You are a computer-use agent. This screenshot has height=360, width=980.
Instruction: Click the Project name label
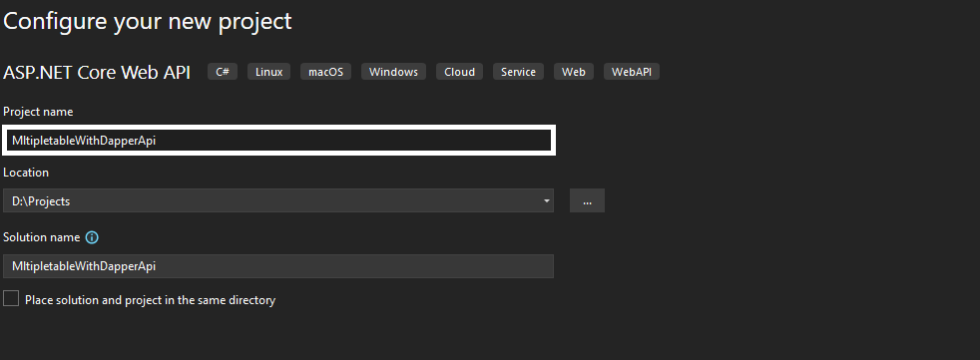[38, 112]
